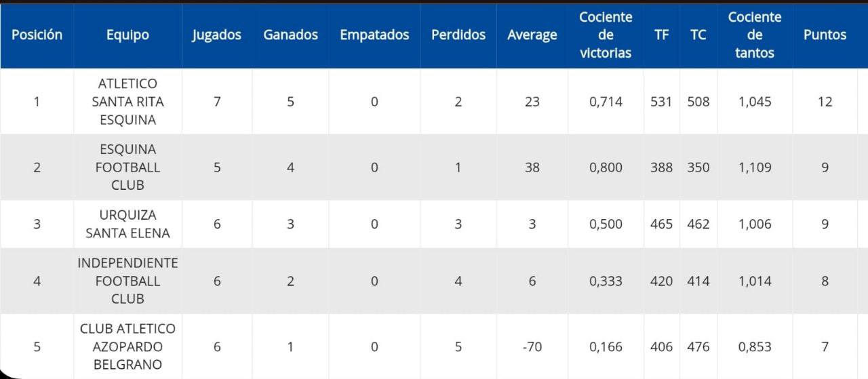The width and height of the screenshot is (868, 379).
Task: Open Esquina Football Club team
Action: pos(127,167)
